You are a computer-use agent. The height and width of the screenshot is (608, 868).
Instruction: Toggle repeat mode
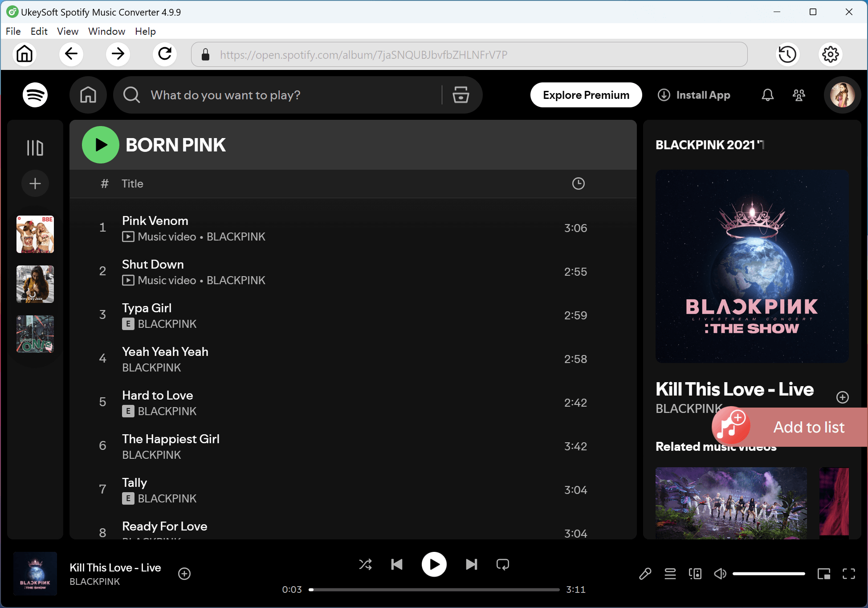click(502, 564)
